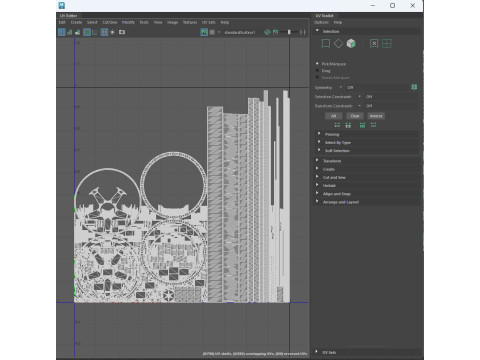Open the UV Toolkit Help menu
480x360 pixels.
(x=338, y=22)
